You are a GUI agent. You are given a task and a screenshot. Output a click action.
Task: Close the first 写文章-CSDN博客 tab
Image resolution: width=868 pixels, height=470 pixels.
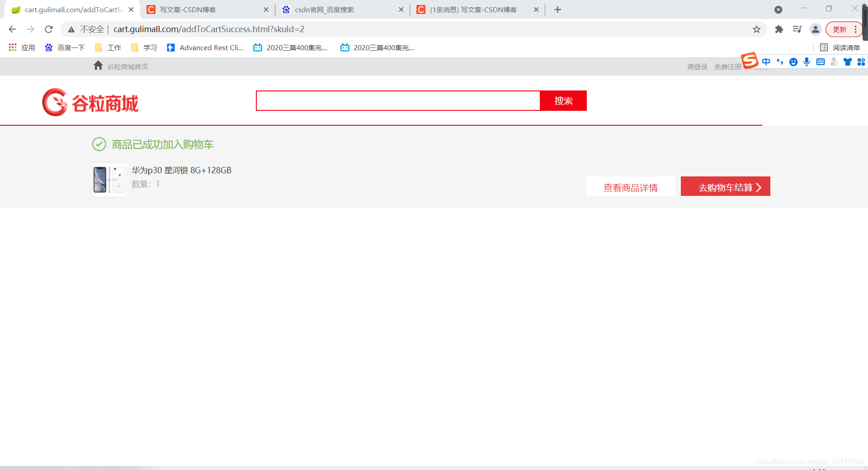point(266,9)
